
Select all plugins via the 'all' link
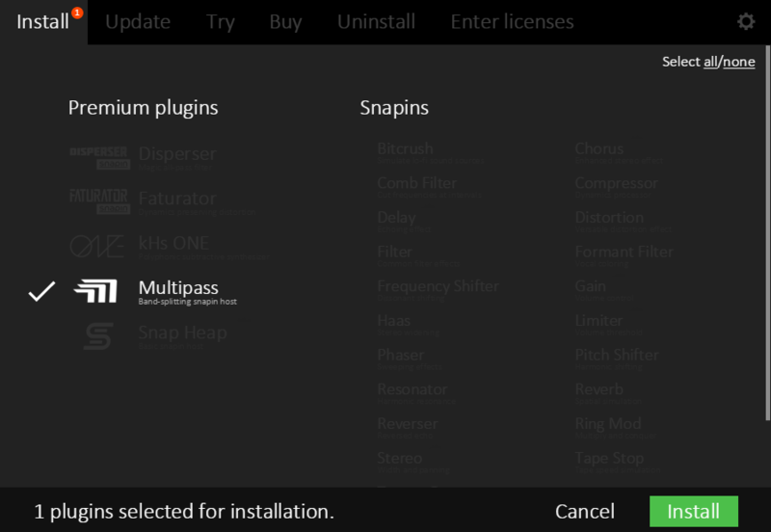pos(711,62)
